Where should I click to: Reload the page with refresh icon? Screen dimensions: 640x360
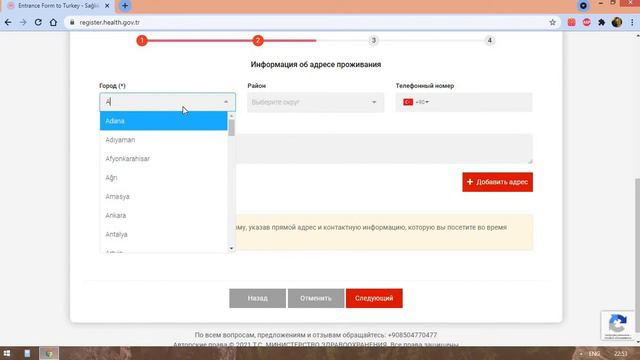point(38,22)
